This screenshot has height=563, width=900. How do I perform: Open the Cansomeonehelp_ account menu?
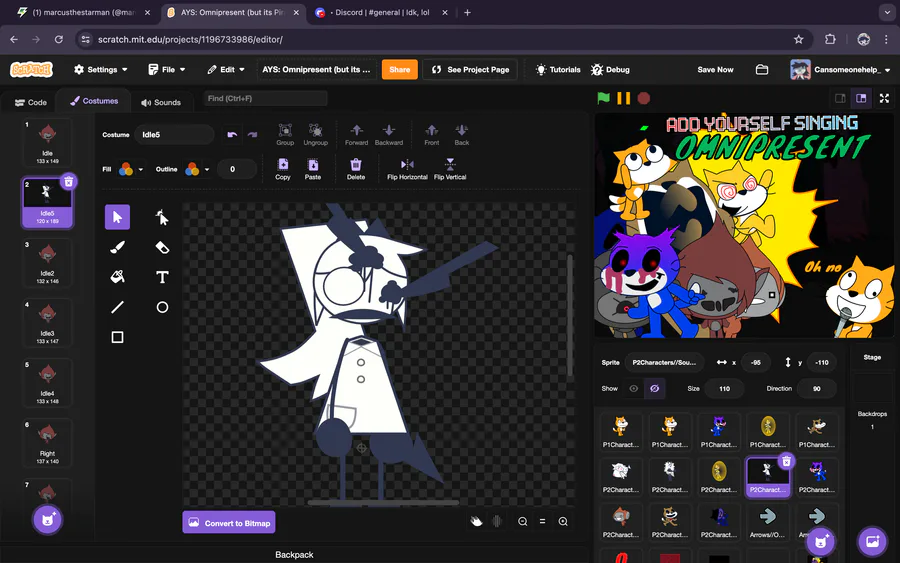(x=840, y=69)
